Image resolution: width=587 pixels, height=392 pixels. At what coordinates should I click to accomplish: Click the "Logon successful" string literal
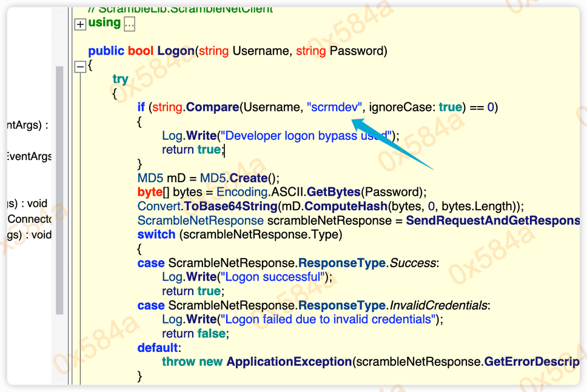pos(272,277)
